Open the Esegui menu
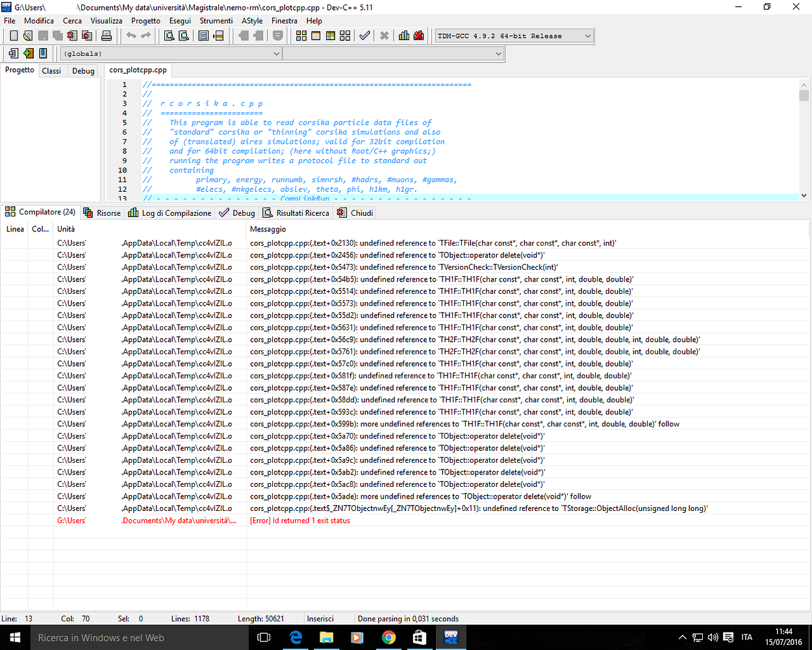The width and height of the screenshot is (812, 650). point(180,21)
